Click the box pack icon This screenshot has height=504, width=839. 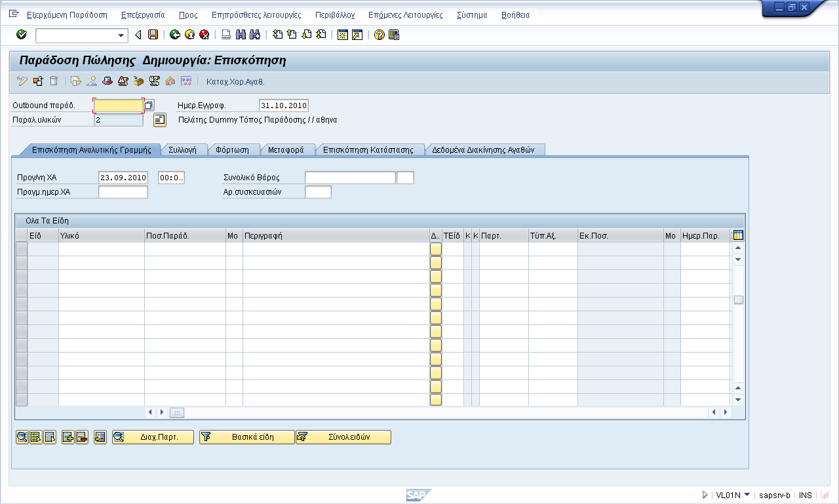tap(139, 81)
